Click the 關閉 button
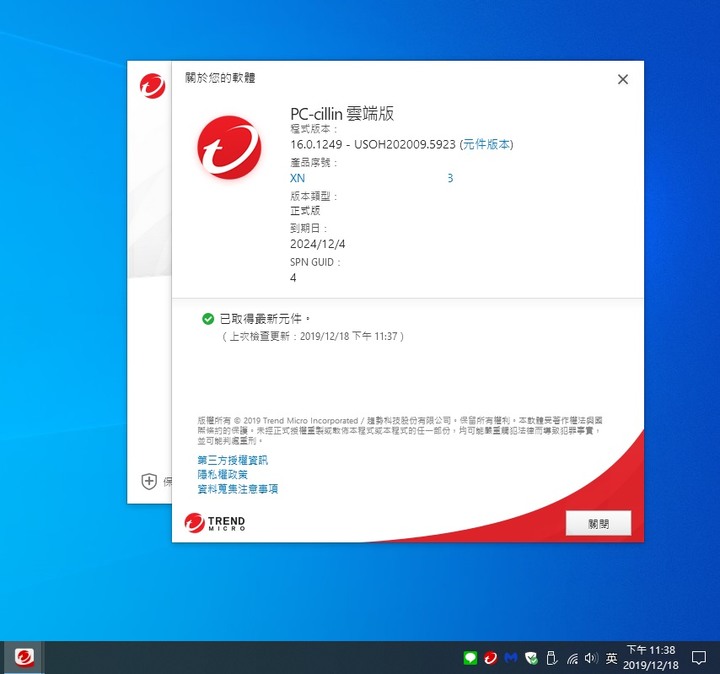Screen dimensions: 720x674 598,523
